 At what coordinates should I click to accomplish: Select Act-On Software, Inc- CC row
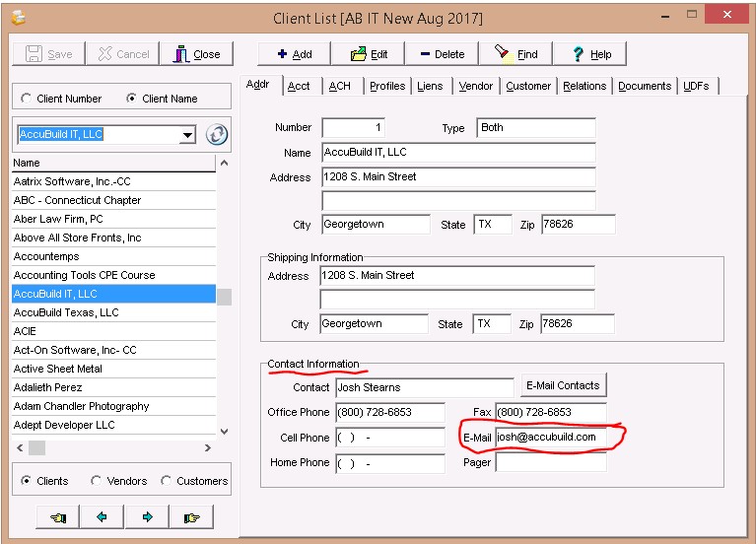click(113, 350)
